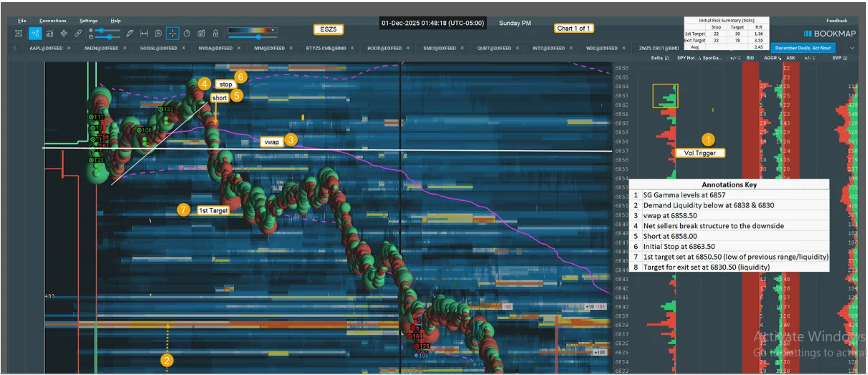Toggle the Delta column checkbox icon

[666, 57]
